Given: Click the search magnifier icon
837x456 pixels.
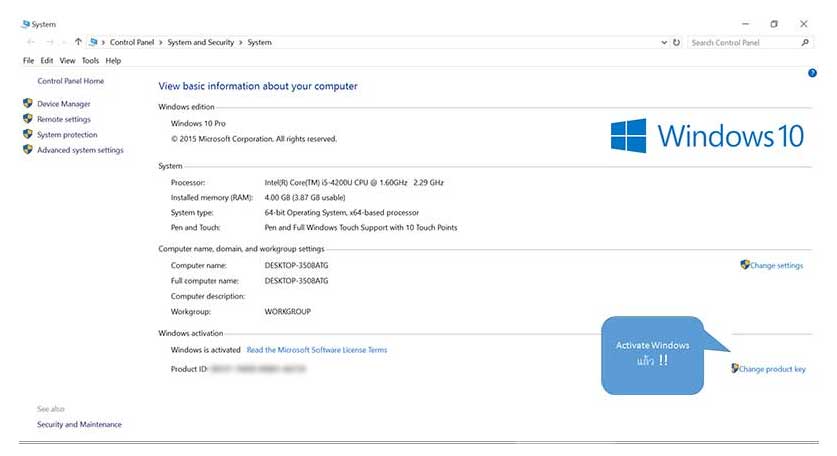Looking at the screenshot, I should [x=805, y=42].
